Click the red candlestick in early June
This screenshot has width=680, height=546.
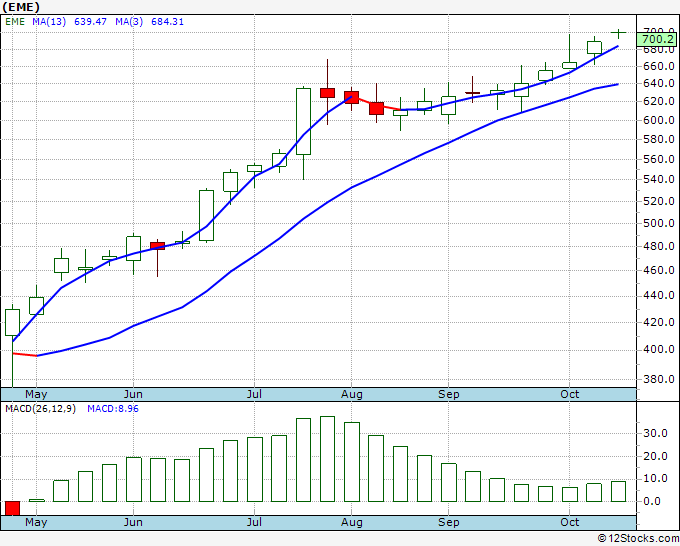point(157,246)
